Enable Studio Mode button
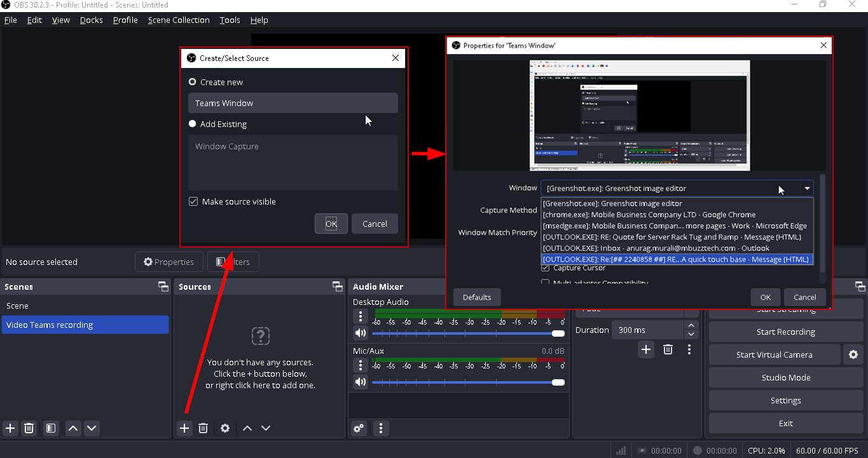 pyautogui.click(x=786, y=377)
